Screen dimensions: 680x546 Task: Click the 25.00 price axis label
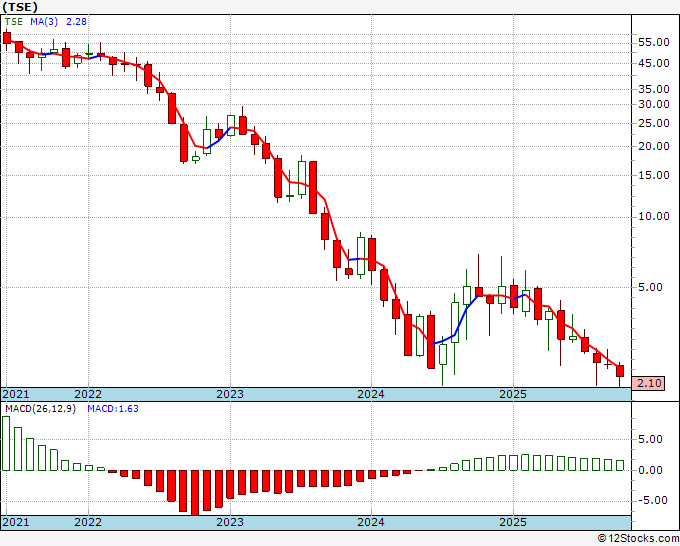coord(654,123)
